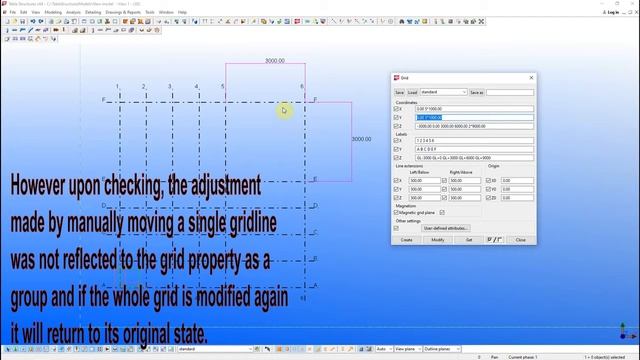The height and width of the screenshot is (360, 640).
Task: Click the Coordinates Z input field
Action: click(x=474, y=126)
